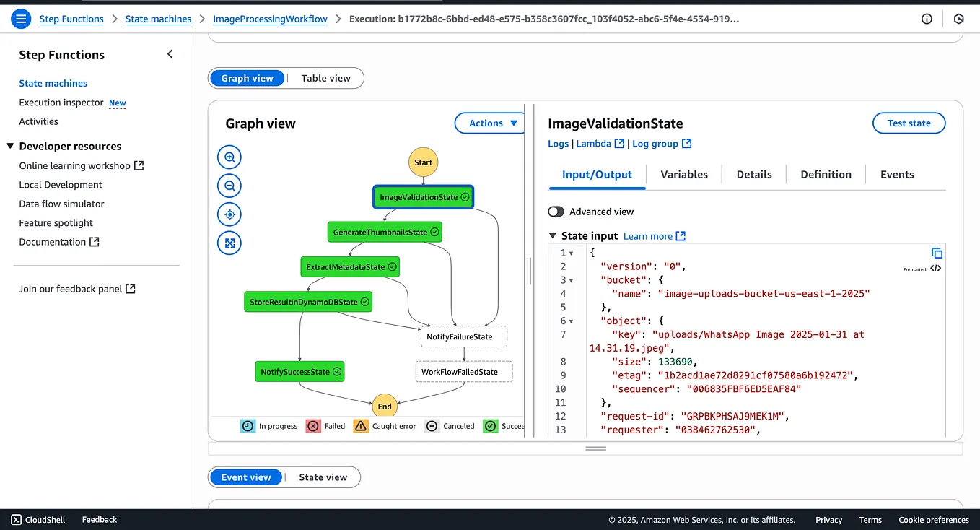Copy the State input JSON
Screen dimensions: 980x530
coord(936,253)
